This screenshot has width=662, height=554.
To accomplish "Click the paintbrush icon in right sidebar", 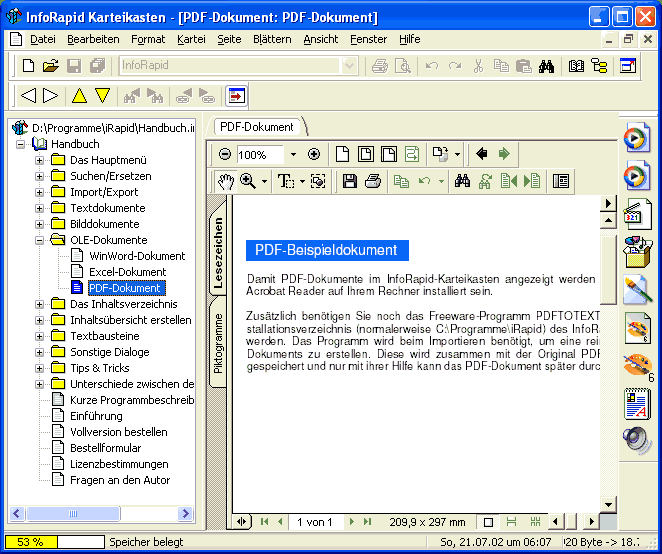I will [x=637, y=291].
